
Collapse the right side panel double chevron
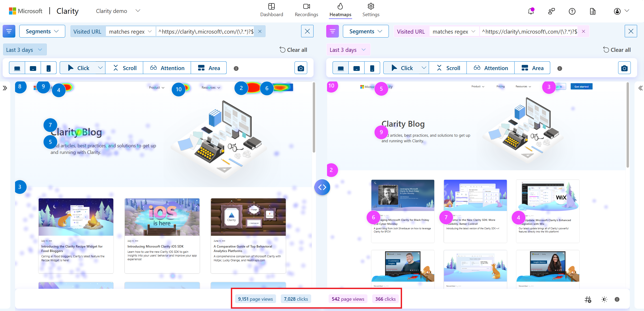640,88
